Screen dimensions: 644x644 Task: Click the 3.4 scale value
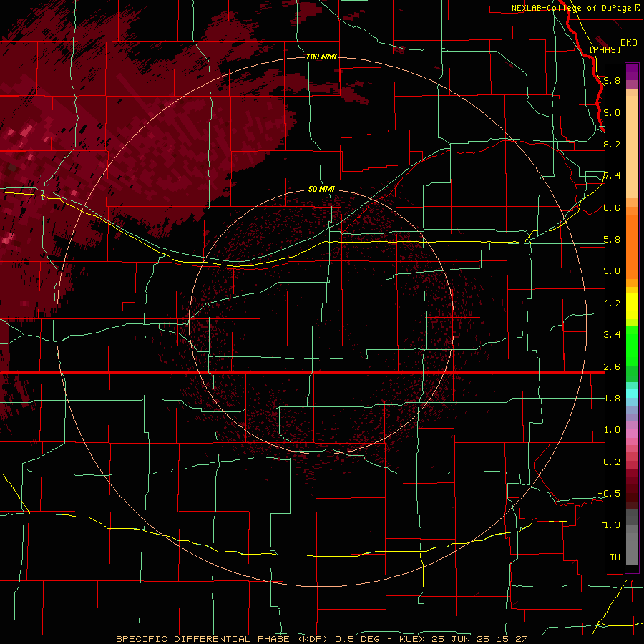(x=612, y=335)
